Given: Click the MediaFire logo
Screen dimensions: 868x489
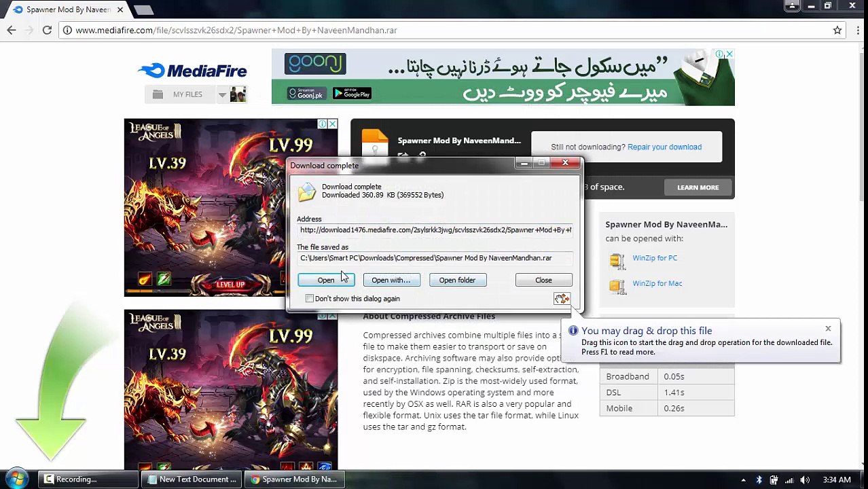Looking at the screenshot, I should [x=192, y=70].
